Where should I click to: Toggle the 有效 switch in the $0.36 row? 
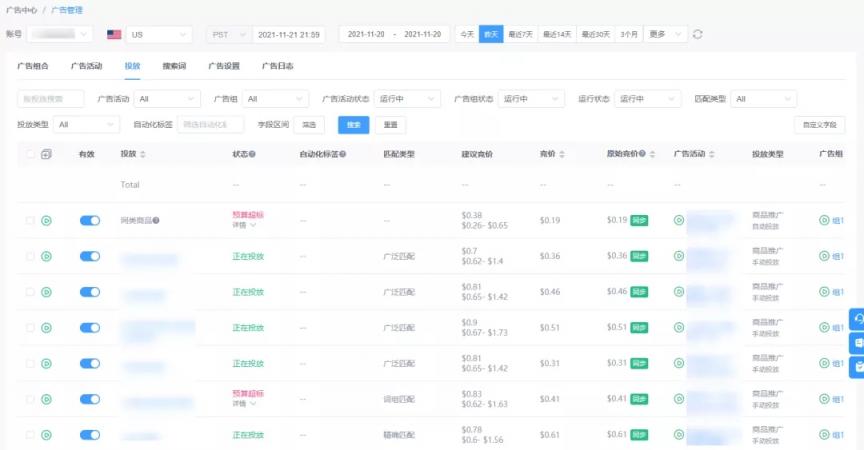[x=90, y=256]
